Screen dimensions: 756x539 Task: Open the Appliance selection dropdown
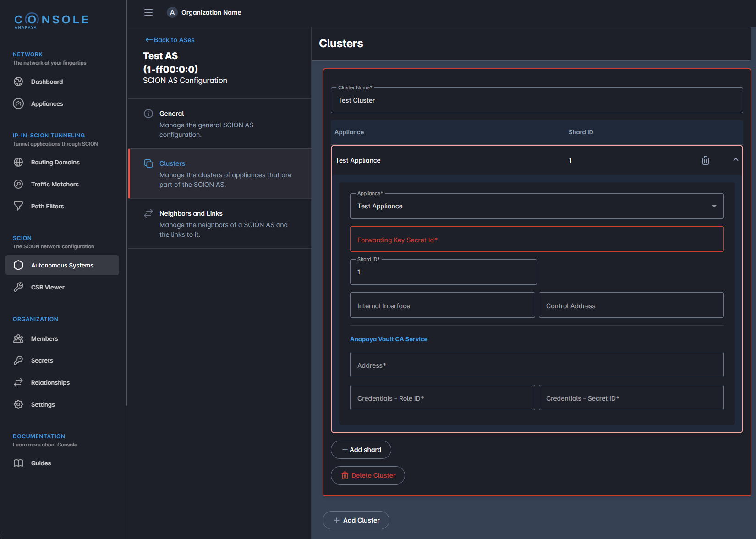click(x=713, y=206)
